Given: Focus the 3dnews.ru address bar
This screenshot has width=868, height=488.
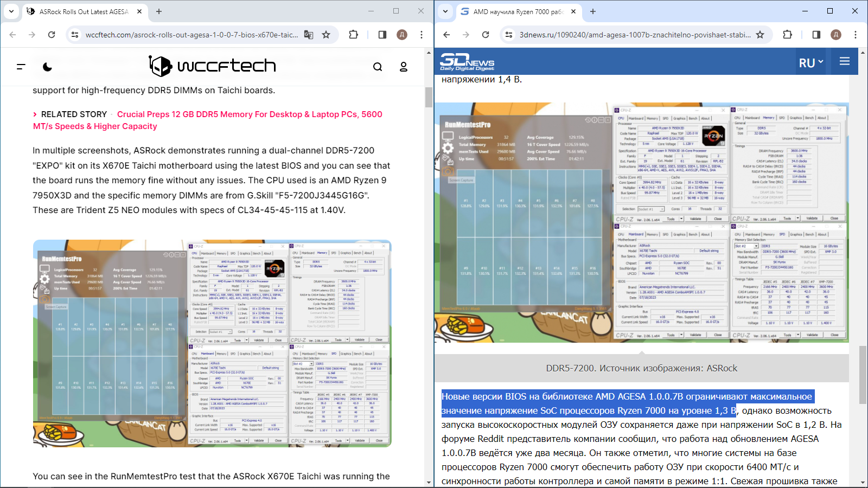Looking at the screenshot, I should [635, 35].
